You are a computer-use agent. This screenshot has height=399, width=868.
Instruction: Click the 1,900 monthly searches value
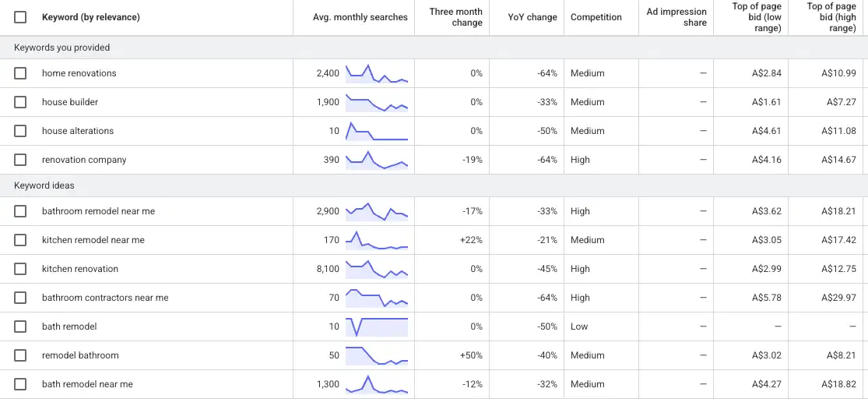pyautogui.click(x=328, y=102)
